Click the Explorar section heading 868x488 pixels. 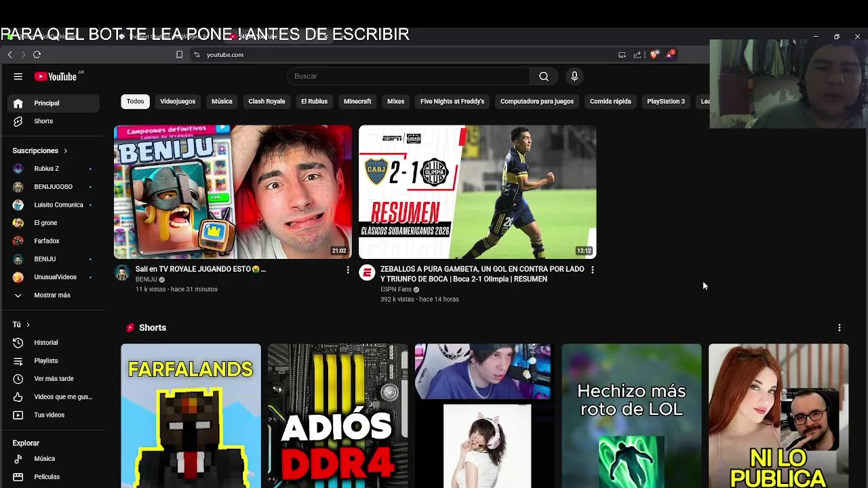click(x=26, y=443)
